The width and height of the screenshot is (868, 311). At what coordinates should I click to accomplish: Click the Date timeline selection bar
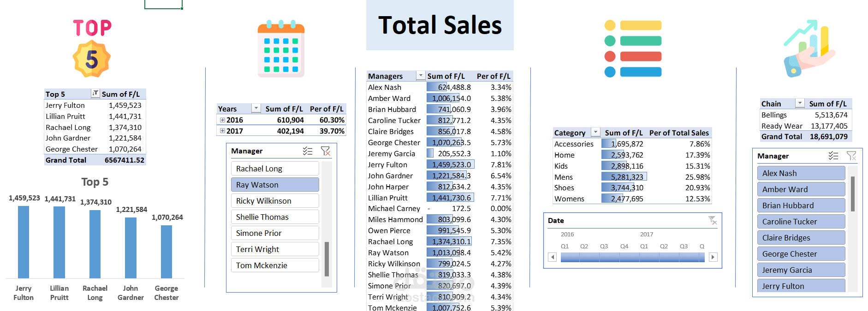[x=633, y=257]
